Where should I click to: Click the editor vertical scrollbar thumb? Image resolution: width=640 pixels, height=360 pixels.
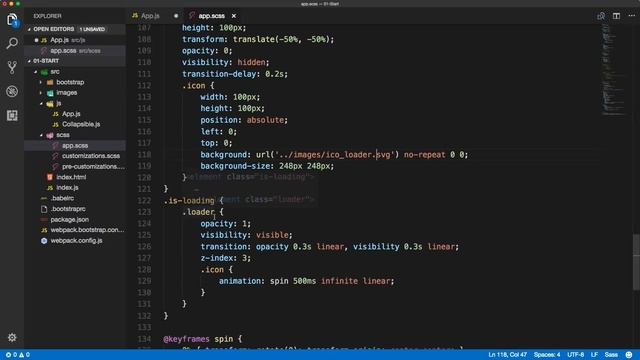636,262
